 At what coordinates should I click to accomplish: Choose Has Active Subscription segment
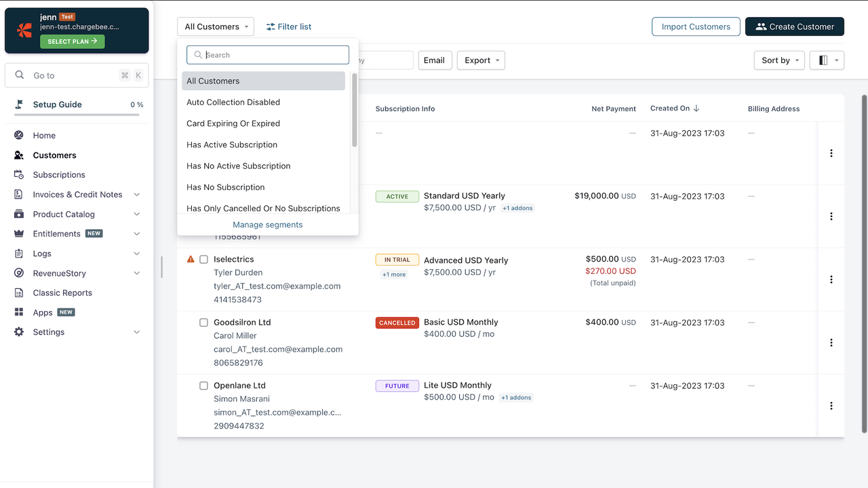coord(232,145)
